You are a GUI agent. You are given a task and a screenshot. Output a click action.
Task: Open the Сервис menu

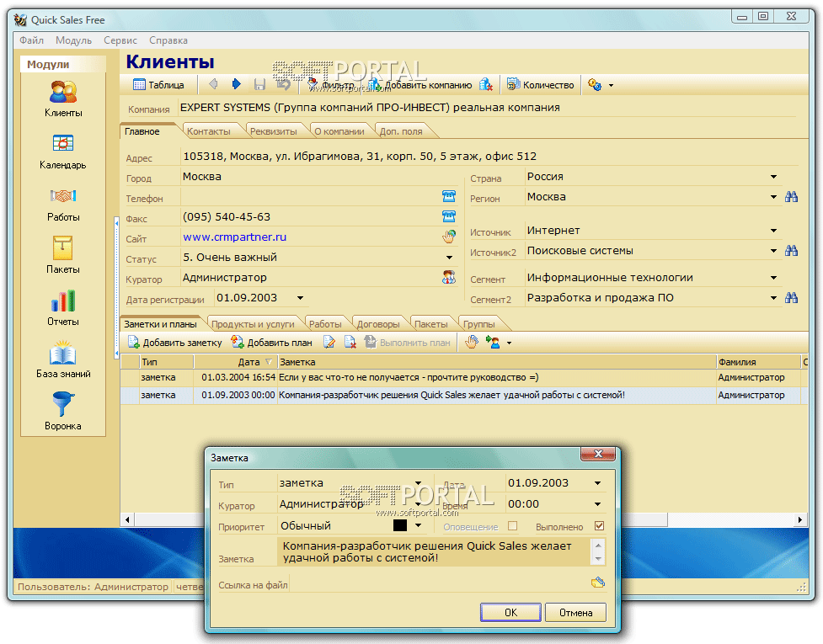120,40
